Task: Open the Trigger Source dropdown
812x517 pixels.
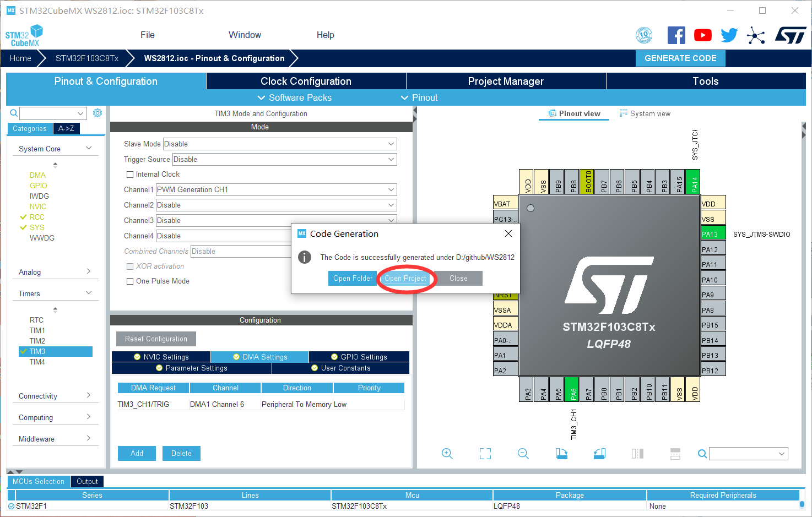Action: [x=284, y=159]
